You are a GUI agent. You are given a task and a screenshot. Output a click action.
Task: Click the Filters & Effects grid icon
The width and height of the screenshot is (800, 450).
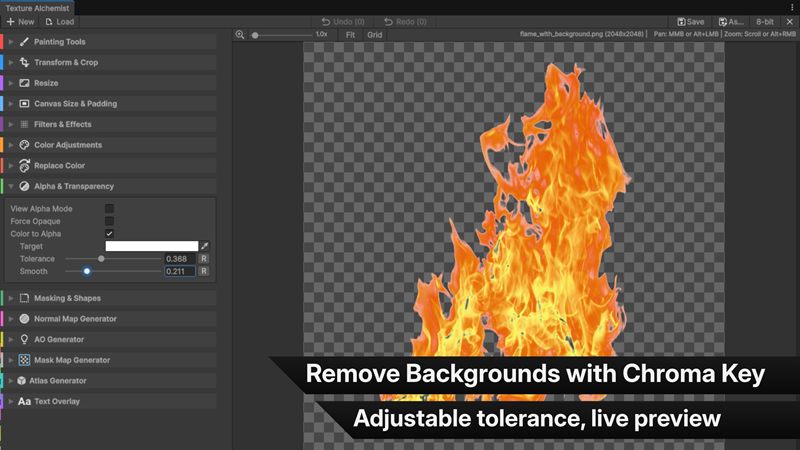(24, 124)
